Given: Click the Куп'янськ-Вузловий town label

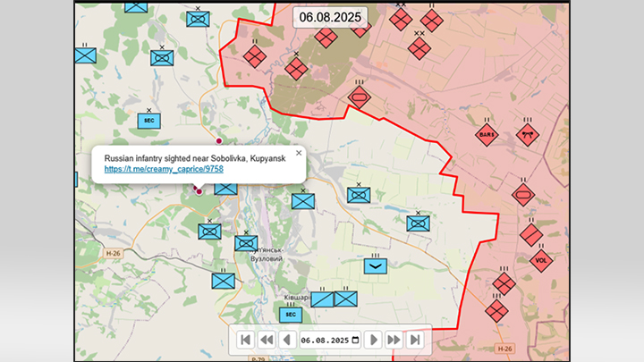Looking at the screenshot, I should pyautogui.click(x=267, y=255).
